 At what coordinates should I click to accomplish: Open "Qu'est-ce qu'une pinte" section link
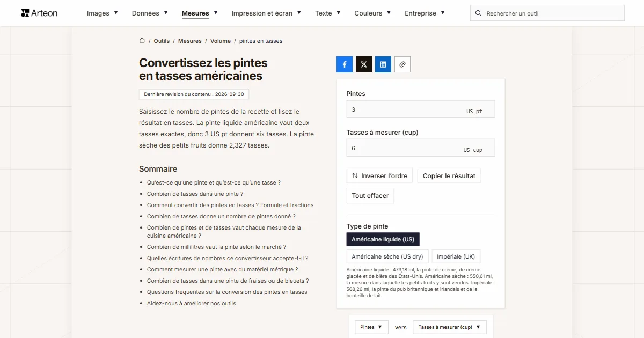point(214,182)
